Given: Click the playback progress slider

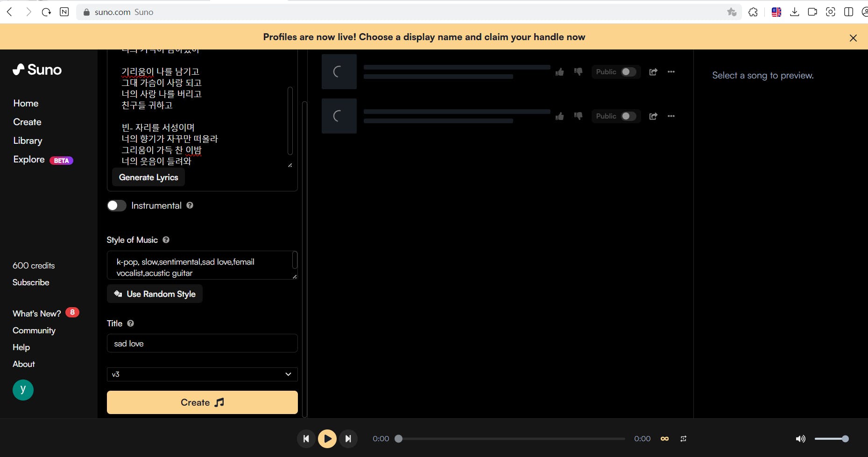Looking at the screenshot, I should pos(511,439).
